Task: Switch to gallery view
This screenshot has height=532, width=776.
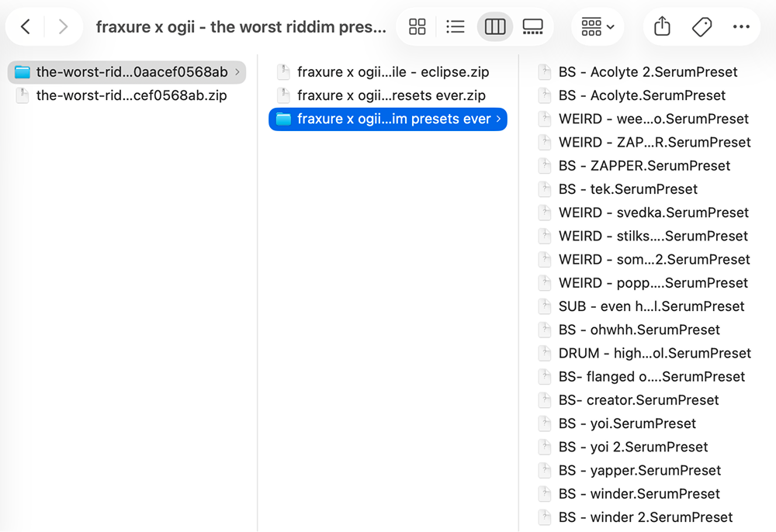Action: [532, 26]
